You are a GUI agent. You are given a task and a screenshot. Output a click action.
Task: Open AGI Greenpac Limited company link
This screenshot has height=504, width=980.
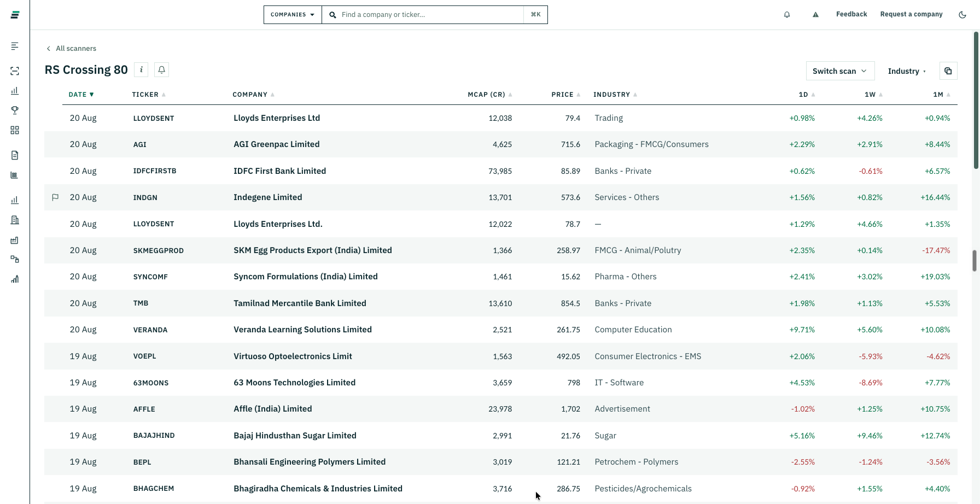click(x=277, y=144)
